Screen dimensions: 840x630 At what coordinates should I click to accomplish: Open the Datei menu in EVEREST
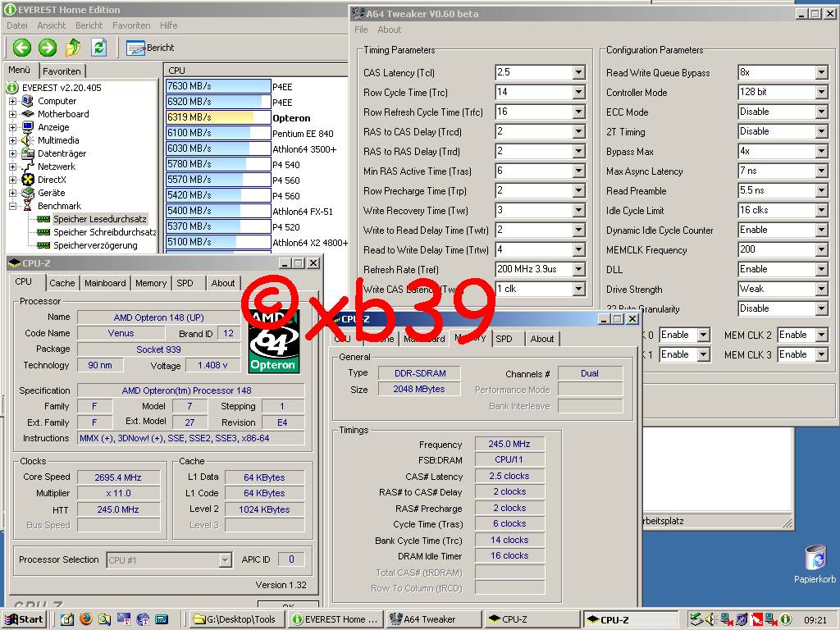[17, 25]
